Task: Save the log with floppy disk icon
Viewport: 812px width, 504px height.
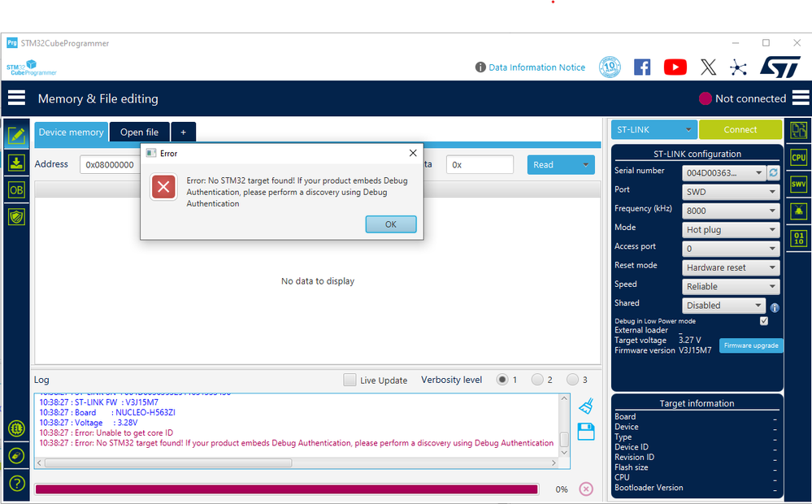Action: [586, 432]
